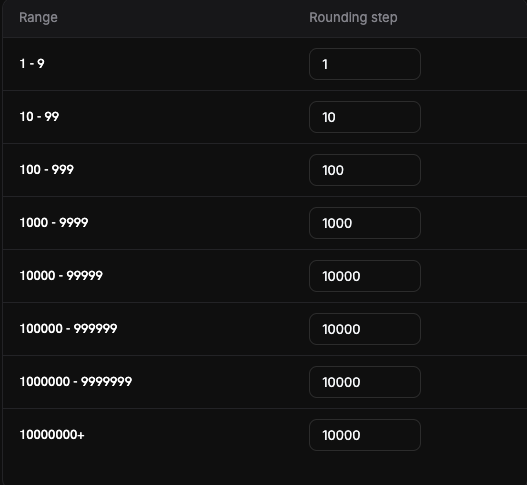
Task: Select the '10 - 99' range label
Action: (x=39, y=117)
